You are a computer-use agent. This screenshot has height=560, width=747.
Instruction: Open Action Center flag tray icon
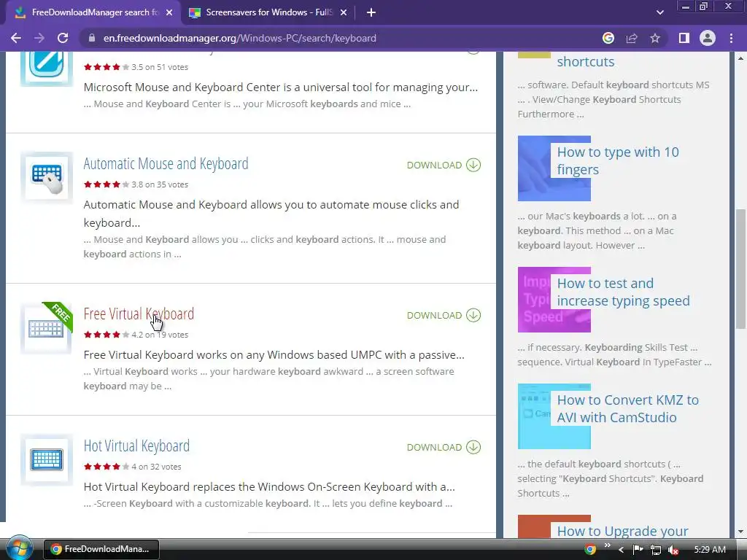pos(638,550)
